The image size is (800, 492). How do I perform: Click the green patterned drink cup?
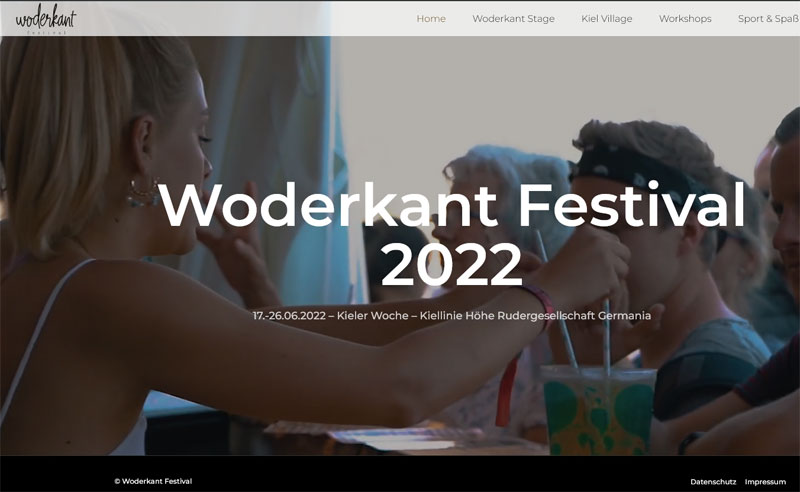pyautogui.click(x=598, y=411)
